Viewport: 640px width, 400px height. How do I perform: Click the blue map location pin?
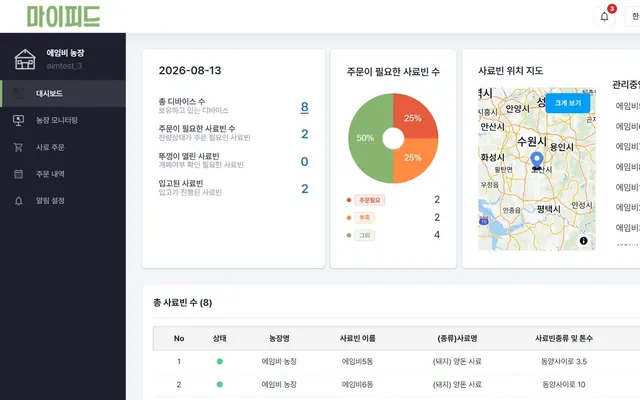[537, 160]
